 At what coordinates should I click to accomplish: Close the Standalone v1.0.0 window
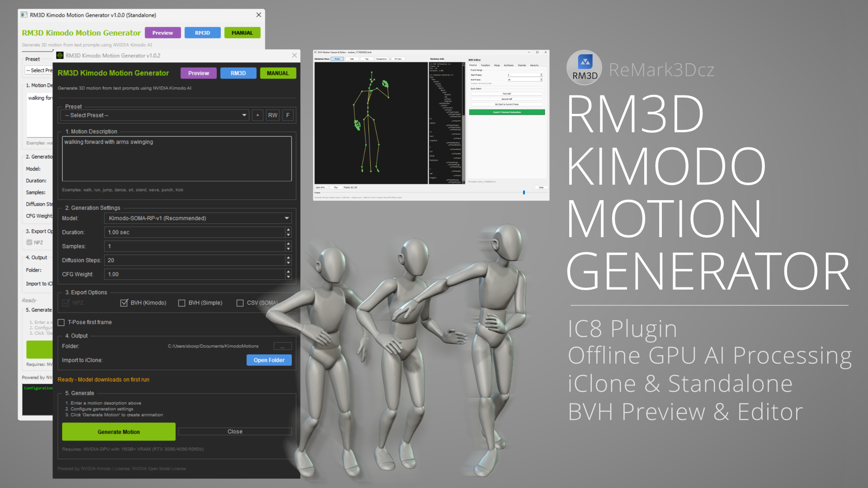coord(259,15)
